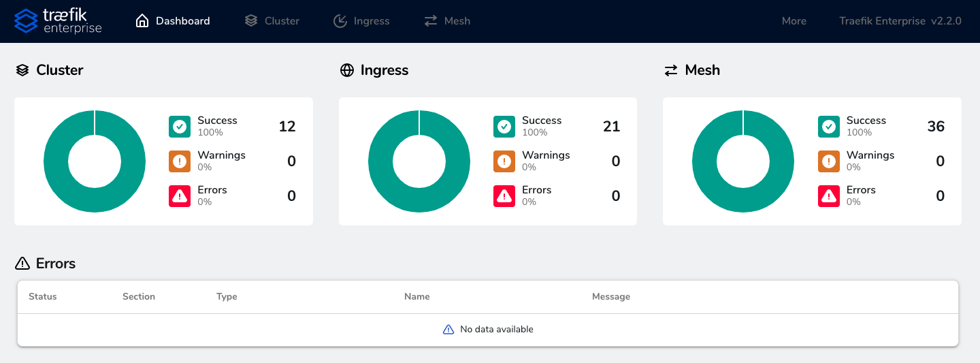Click the Mesh Success green checkmark icon
980x363 pixels.
pos(828,127)
